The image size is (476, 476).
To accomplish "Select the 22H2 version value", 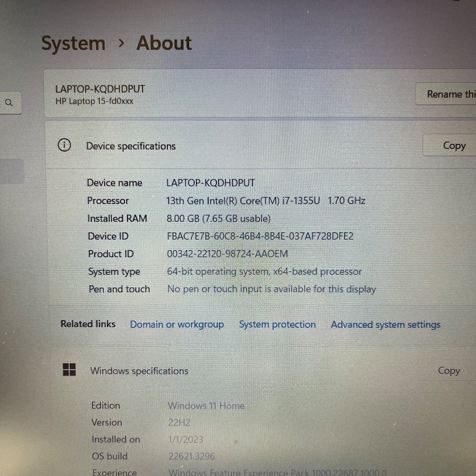I will [179, 423].
